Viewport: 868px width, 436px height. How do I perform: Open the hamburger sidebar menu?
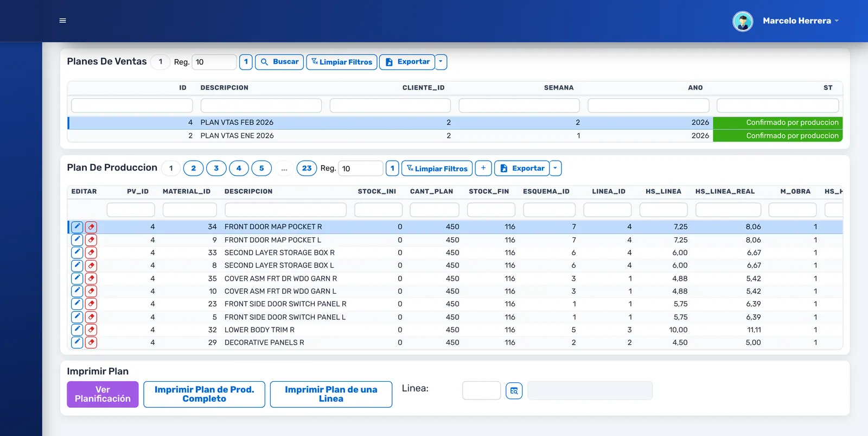pos(62,21)
